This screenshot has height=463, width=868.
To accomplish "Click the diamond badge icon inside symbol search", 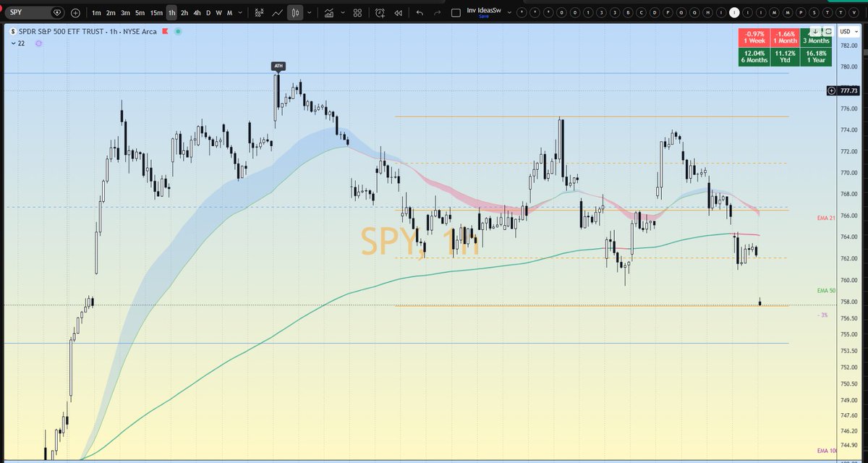I will tap(56, 13).
